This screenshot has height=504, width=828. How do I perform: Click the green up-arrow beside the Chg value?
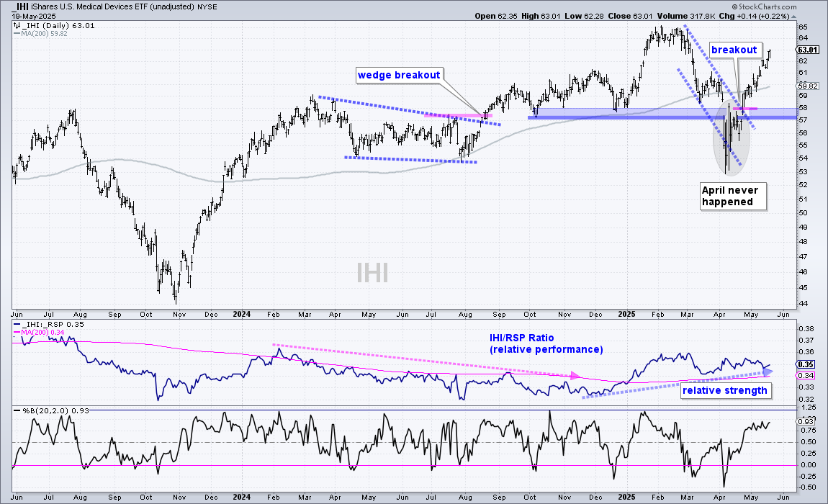793,17
